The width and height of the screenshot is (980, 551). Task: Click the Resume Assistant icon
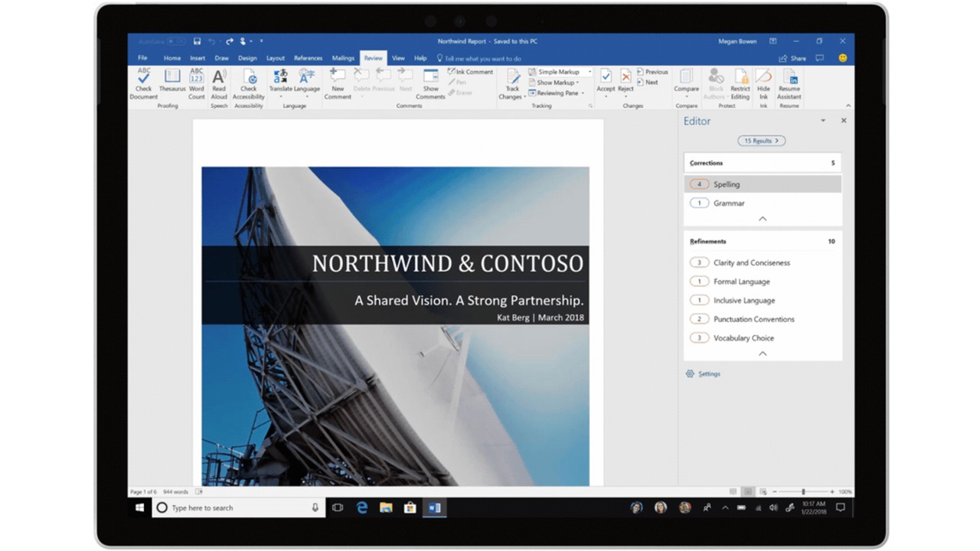coord(789,84)
